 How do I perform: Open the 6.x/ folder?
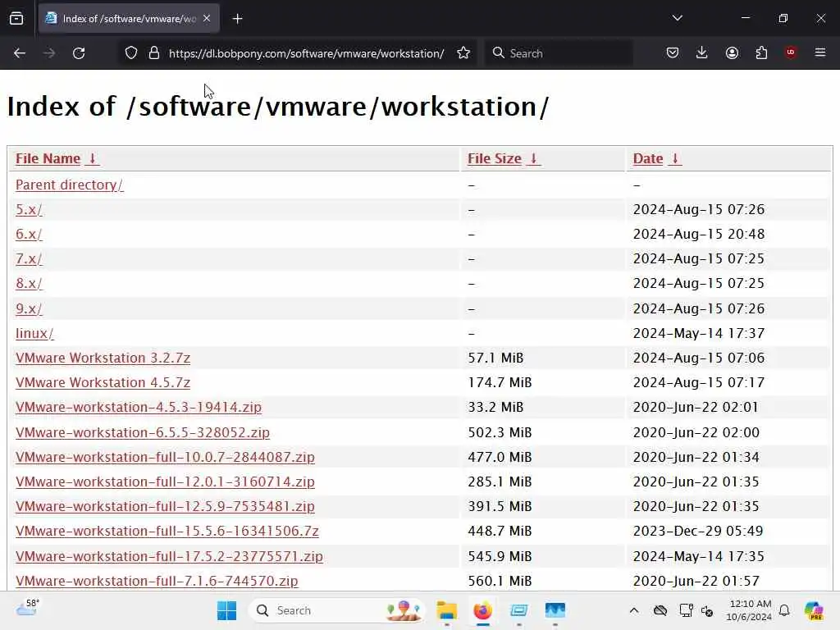click(x=29, y=234)
